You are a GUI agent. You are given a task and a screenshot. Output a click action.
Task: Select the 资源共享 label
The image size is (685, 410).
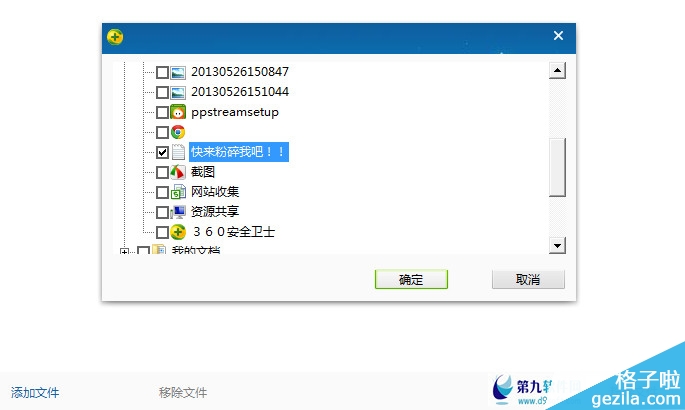pyautogui.click(x=215, y=212)
